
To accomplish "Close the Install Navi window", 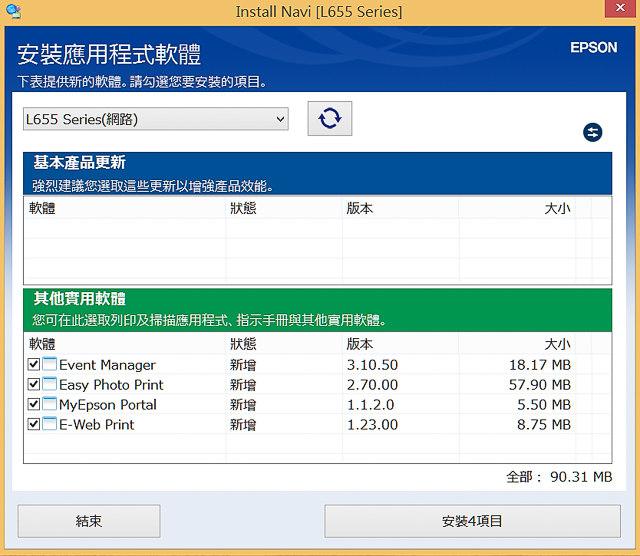I will 620,8.
